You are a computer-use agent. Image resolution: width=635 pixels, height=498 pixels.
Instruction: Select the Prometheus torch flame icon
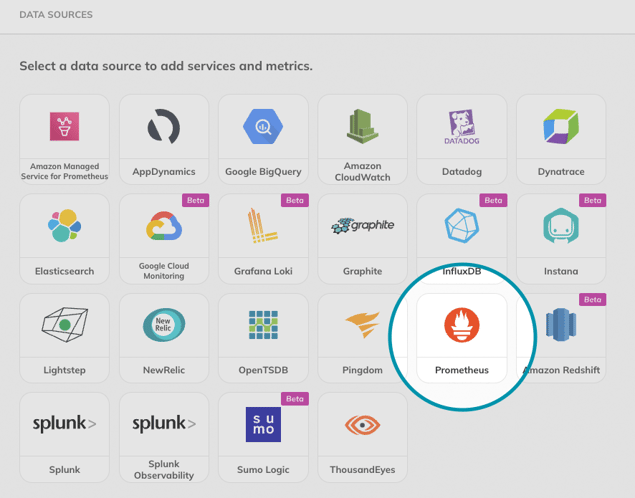(x=462, y=325)
